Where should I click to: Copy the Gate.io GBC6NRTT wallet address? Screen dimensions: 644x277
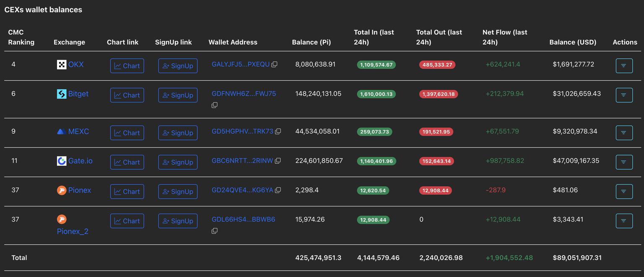pyautogui.click(x=278, y=160)
